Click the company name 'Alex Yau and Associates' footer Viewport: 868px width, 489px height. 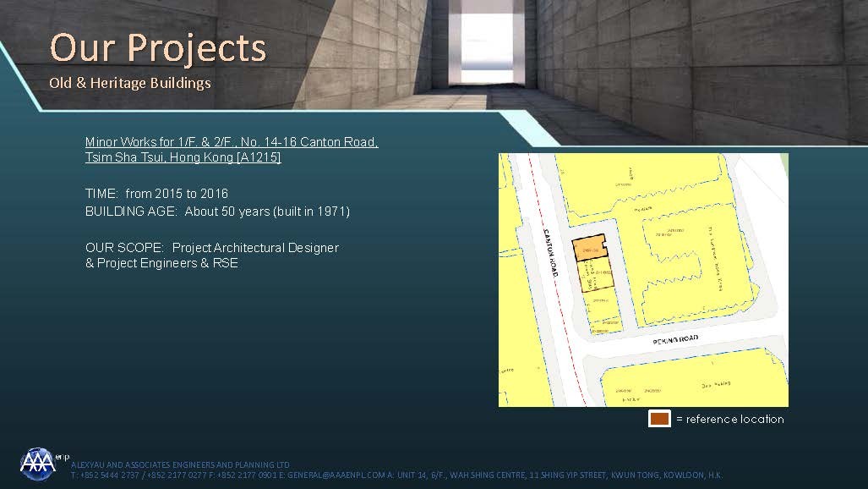180,464
